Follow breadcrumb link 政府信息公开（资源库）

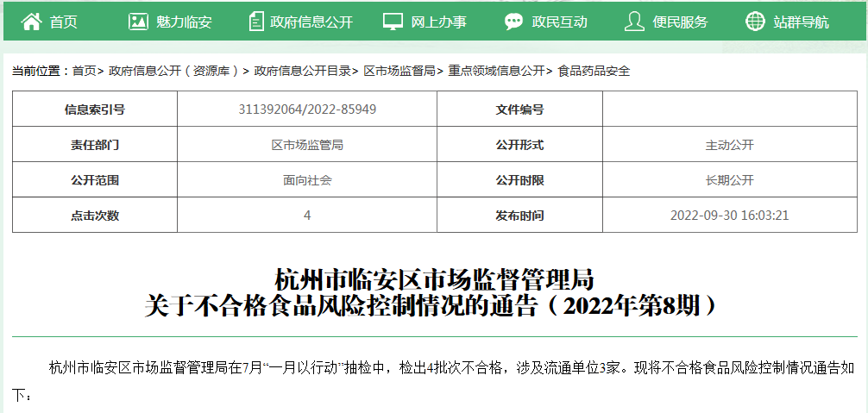click(173, 71)
